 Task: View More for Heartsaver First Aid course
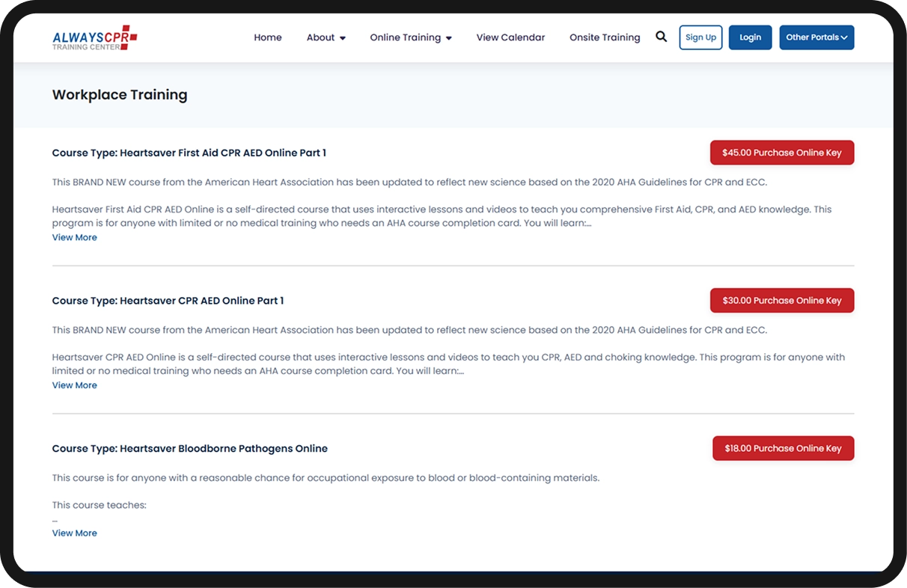[x=74, y=237]
